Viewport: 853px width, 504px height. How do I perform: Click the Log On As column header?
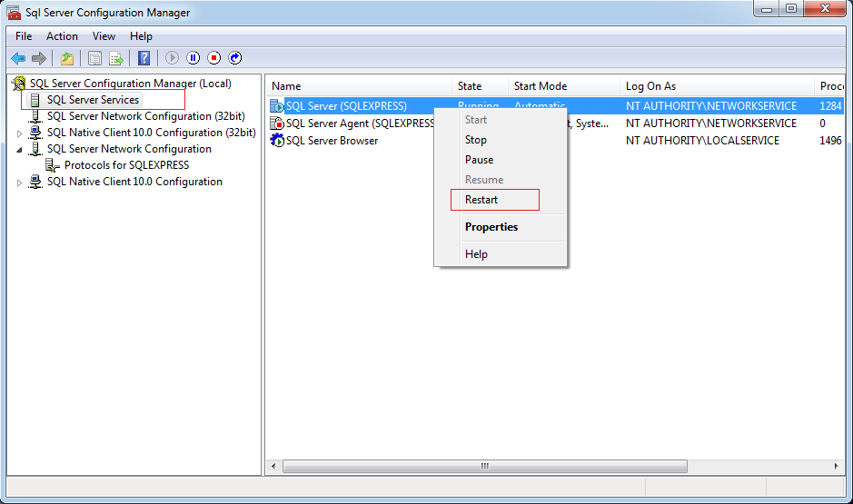point(717,86)
